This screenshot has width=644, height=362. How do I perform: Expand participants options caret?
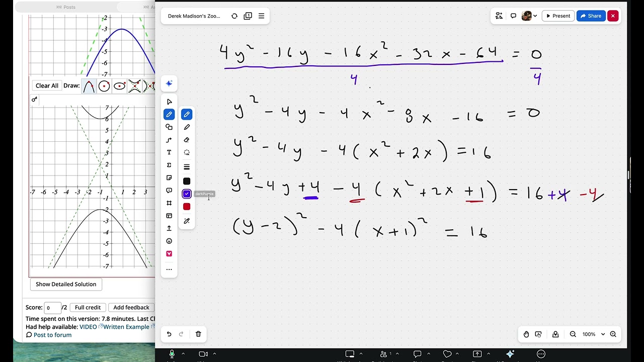point(397,354)
